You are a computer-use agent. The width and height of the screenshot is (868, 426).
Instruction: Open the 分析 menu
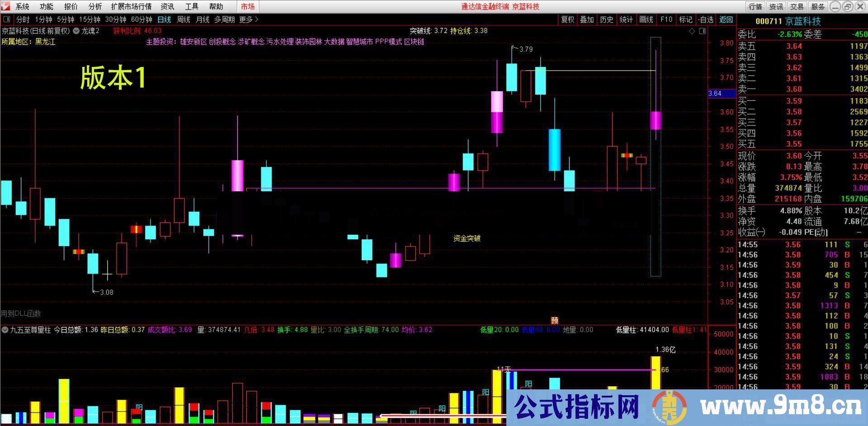point(95,6)
